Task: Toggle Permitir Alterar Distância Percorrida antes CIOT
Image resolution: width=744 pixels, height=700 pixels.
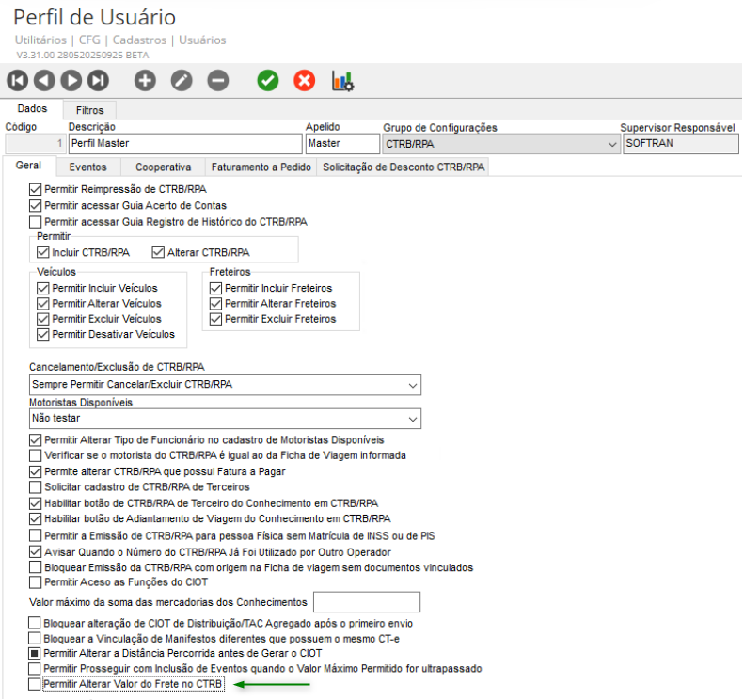Action: click(34, 653)
